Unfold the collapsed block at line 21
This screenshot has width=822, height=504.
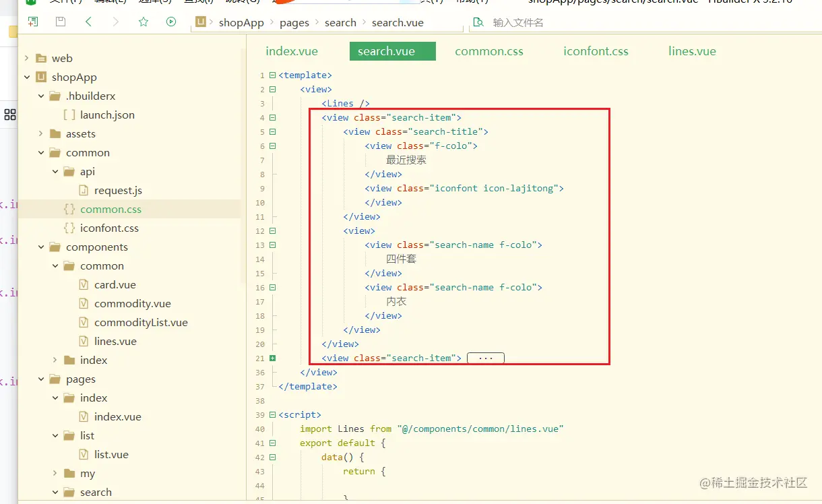pos(272,358)
